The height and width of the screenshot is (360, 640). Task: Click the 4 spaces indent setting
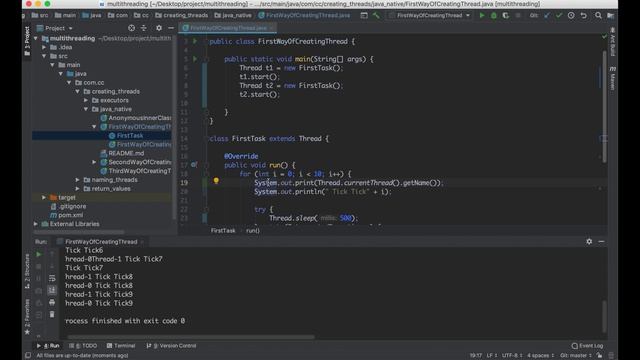pyautogui.click(x=540, y=356)
